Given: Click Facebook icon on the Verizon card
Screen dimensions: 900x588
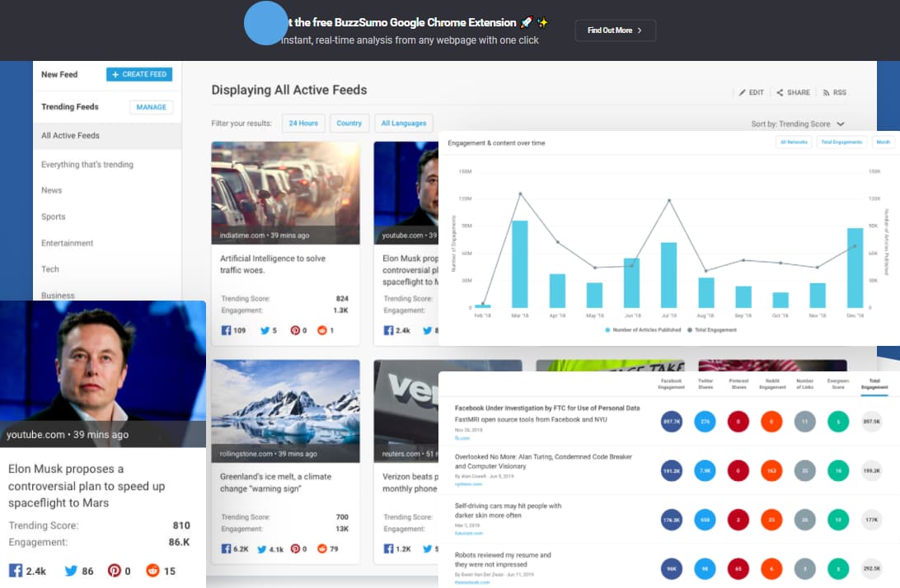Looking at the screenshot, I should coord(388,548).
